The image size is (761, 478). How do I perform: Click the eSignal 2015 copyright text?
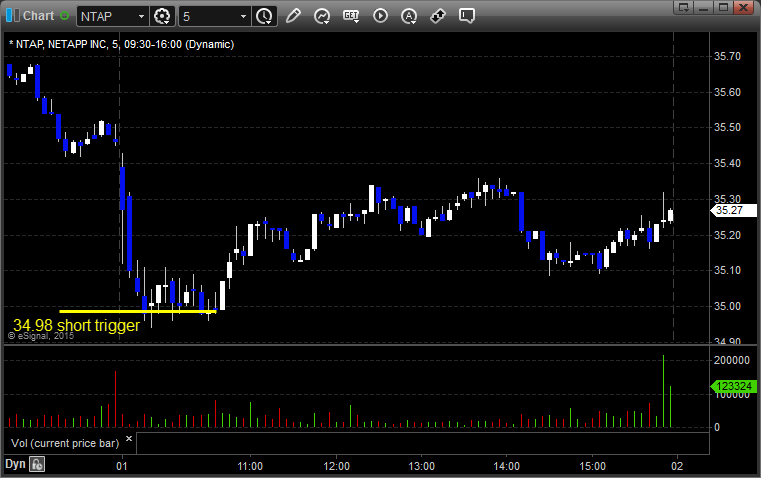(41, 336)
